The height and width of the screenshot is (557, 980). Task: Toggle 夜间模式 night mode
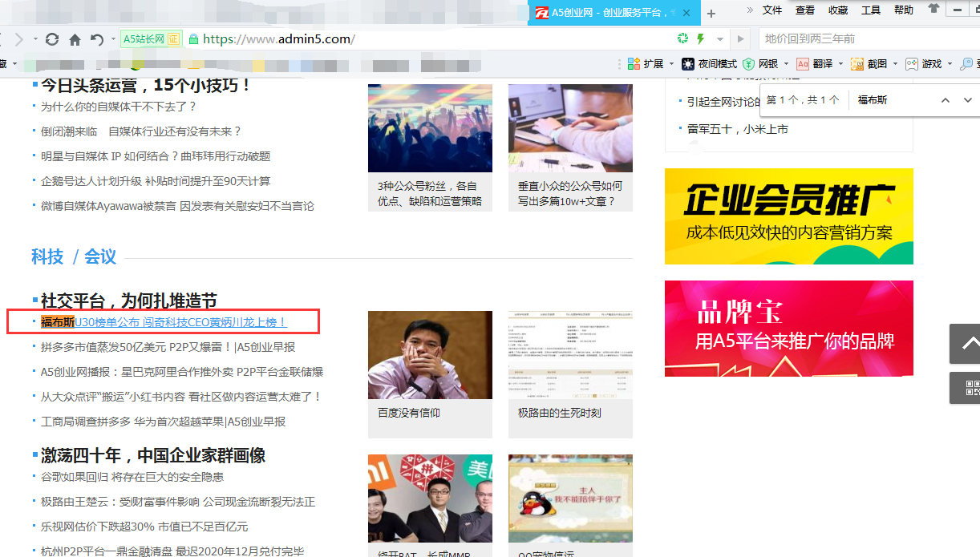coord(688,63)
